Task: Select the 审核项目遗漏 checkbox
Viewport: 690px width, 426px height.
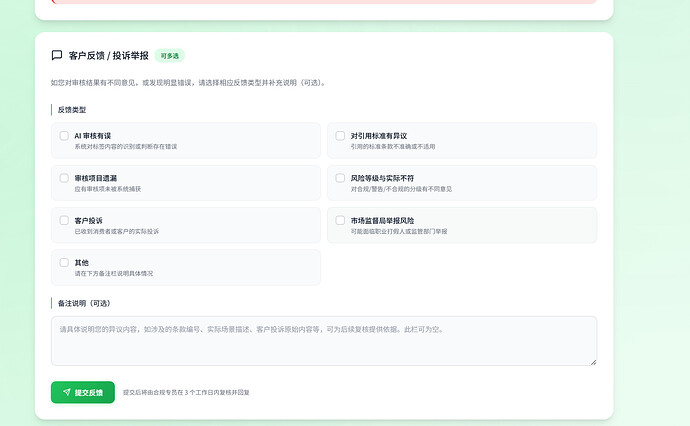Action: pyautogui.click(x=64, y=178)
